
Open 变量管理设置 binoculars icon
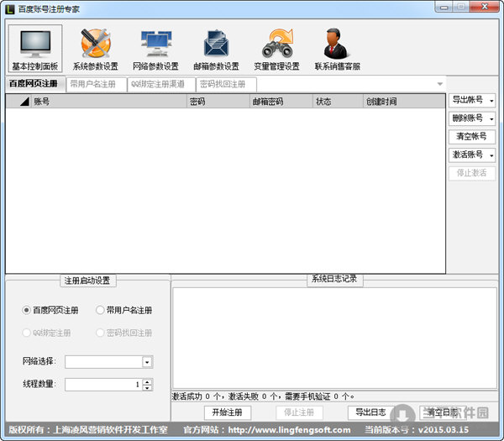276,48
